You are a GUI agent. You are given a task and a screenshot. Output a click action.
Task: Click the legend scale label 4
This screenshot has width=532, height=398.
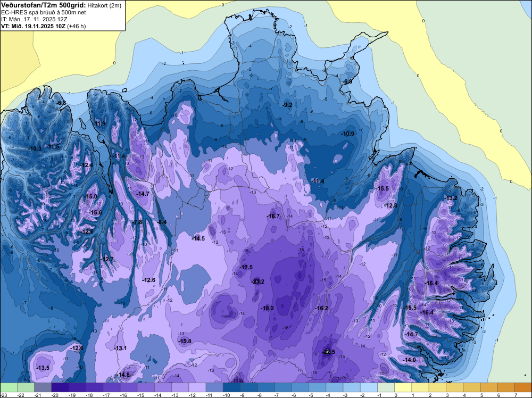pos(465,395)
